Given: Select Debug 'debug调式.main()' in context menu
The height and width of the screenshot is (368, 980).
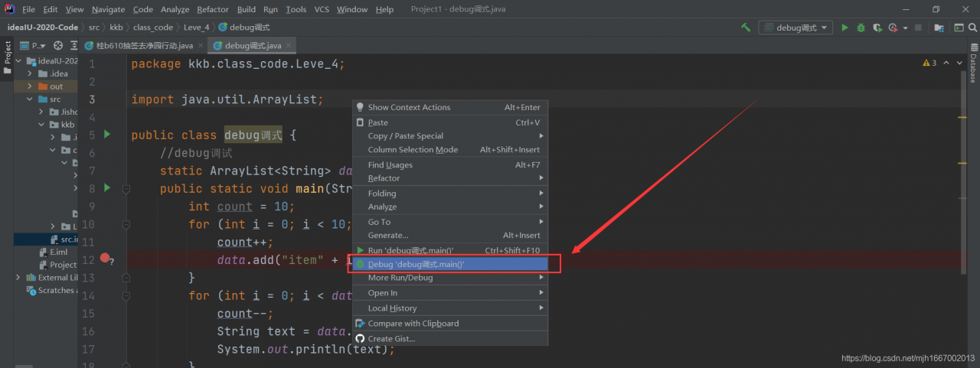Looking at the screenshot, I should tap(450, 264).
